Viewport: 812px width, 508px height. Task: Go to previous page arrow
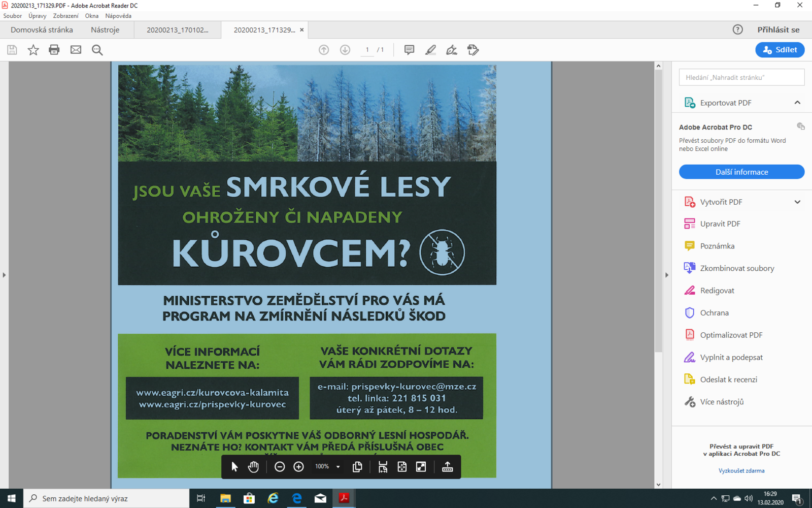[x=324, y=50]
